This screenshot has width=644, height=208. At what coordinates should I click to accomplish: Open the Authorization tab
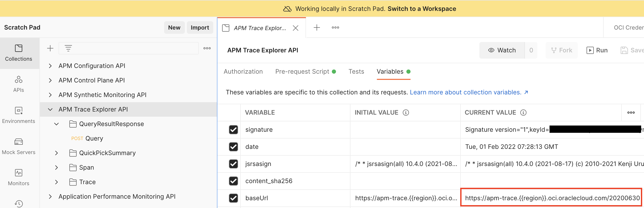click(243, 72)
